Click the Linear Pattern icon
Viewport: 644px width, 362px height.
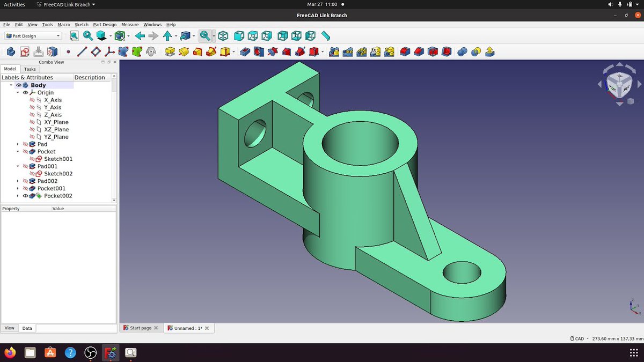click(x=348, y=52)
